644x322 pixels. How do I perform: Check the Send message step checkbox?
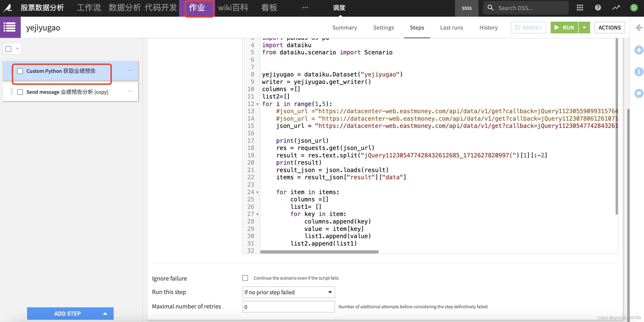click(x=20, y=92)
